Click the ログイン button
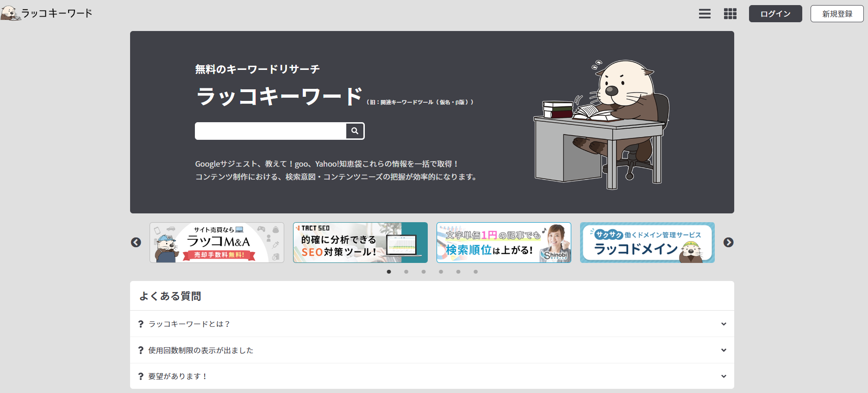 tap(775, 14)
